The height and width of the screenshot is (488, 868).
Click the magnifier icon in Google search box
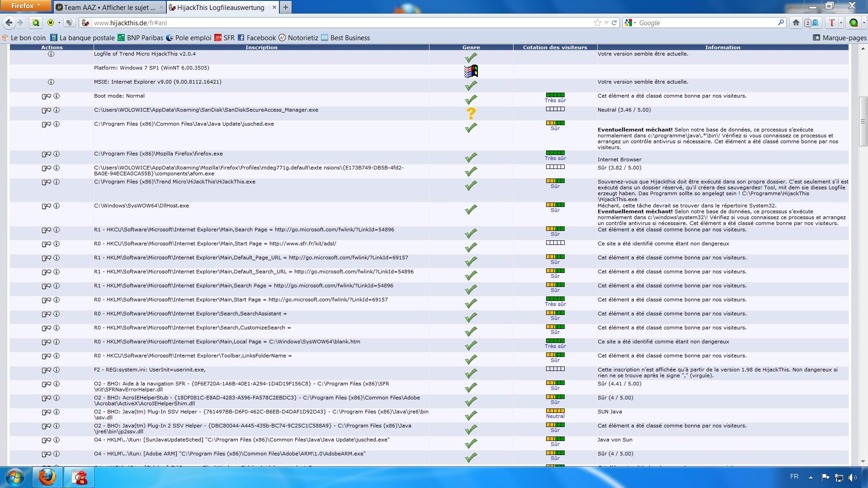coord(781,23)
